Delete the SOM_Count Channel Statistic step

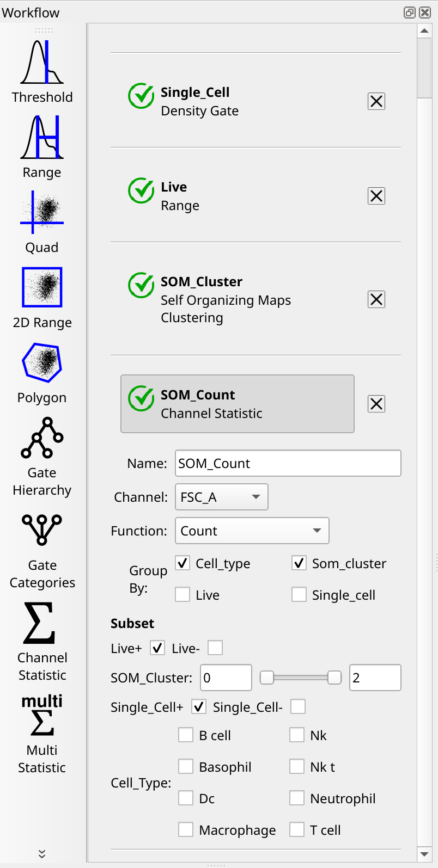(x=376, y=404)
